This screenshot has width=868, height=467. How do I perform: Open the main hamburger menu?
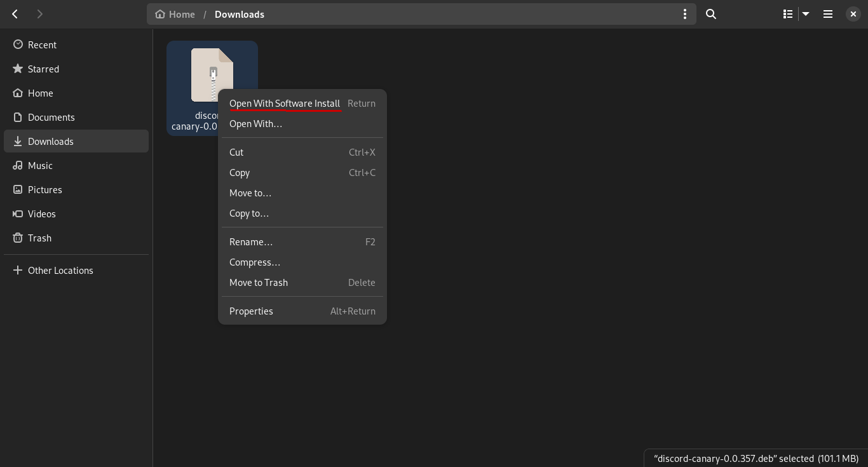point(827,13)
